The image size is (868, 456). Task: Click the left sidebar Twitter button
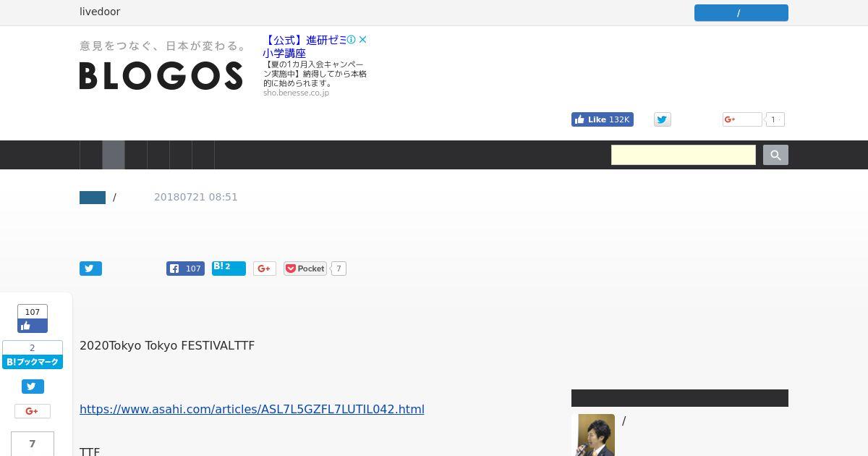point(33,387)
